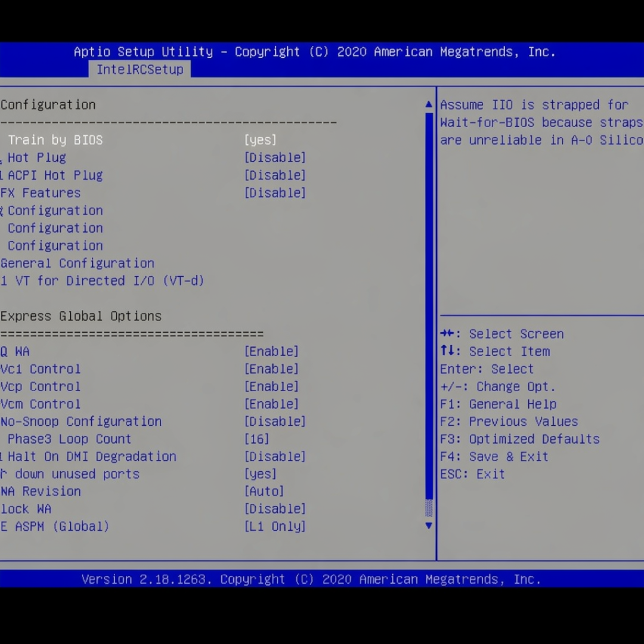Change the ACPI Hot Plug [Disable] value

275,175
